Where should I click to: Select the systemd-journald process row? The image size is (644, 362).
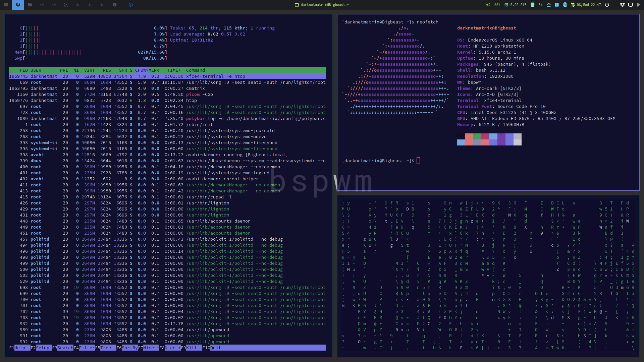point(167,130)
